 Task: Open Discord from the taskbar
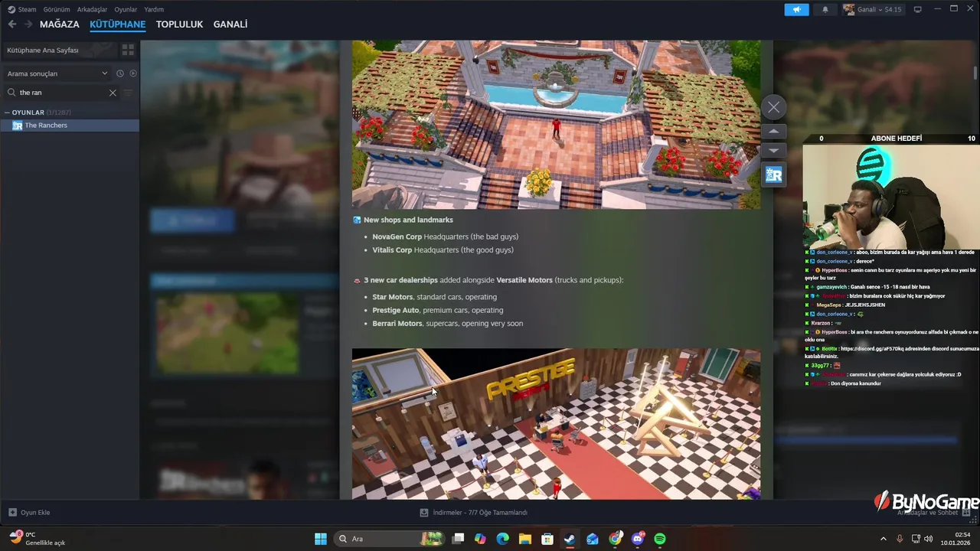(x=638, y=539)
